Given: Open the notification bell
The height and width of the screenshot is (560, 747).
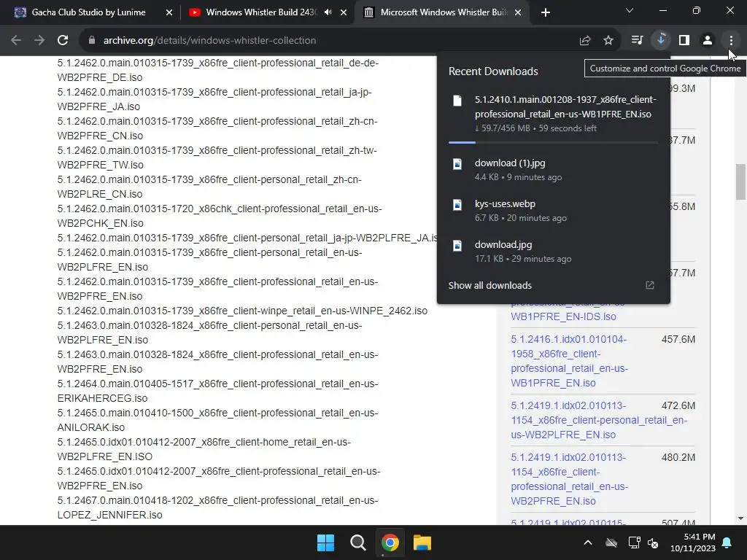Looking at the screenshot, I should click(x=727, y=542).
